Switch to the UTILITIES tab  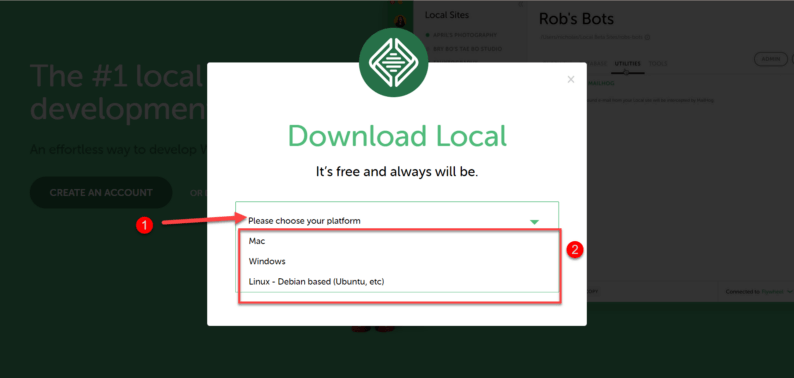[627, 63]
